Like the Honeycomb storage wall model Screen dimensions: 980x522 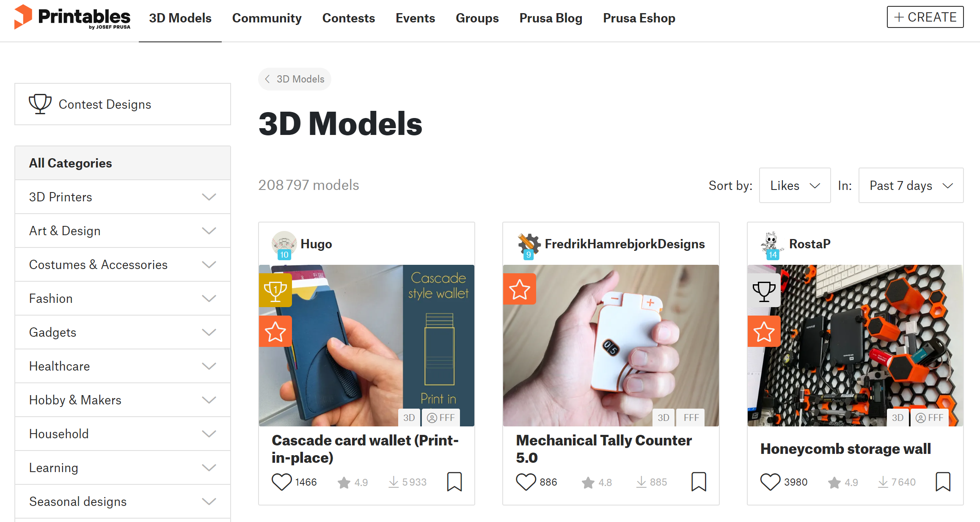click(770, 482)
